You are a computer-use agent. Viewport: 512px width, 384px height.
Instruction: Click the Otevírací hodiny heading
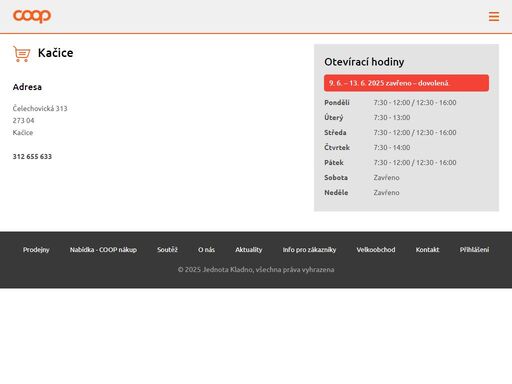coord(364,62)
